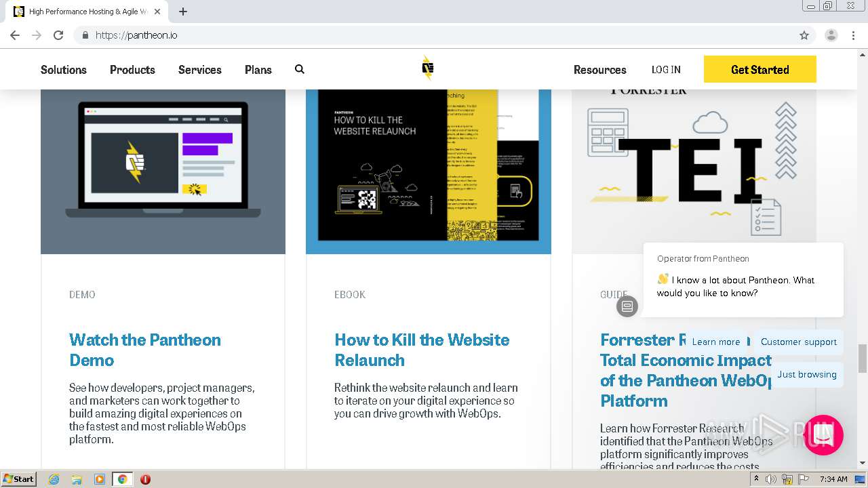Open the file explorer taskbar icon

[x=77, y=479]
